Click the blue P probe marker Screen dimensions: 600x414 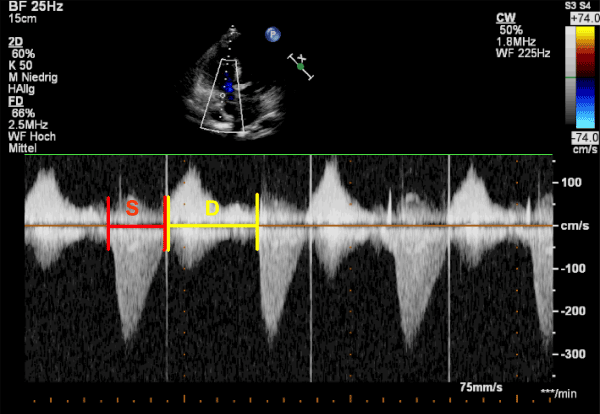[271, 34]
